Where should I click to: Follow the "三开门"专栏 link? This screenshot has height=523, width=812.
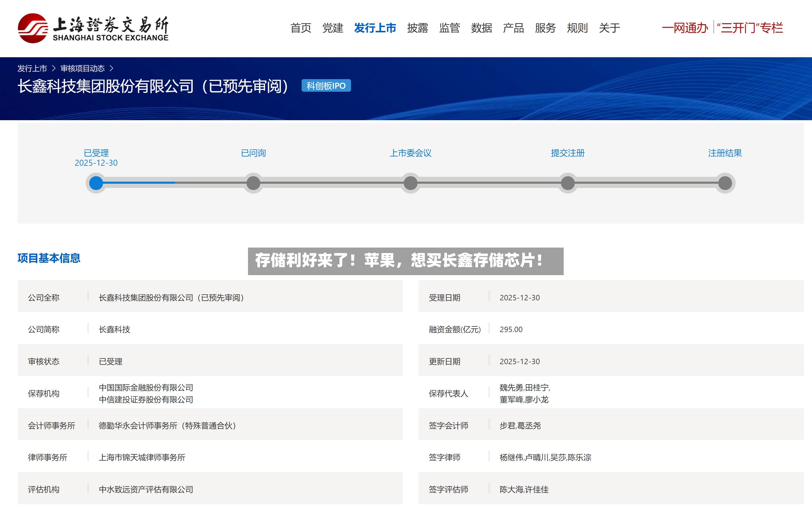tap(750, 28)
